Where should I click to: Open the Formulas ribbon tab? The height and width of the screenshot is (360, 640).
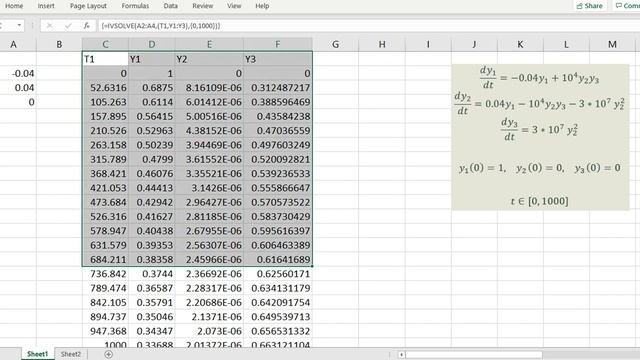click(135, 6)
